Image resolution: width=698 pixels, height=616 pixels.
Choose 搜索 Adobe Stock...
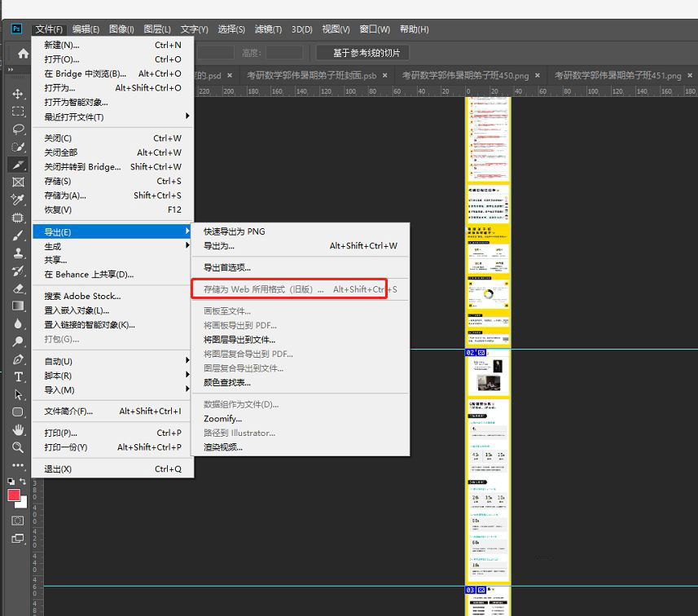pyautogui.click(x=112, y=296)
